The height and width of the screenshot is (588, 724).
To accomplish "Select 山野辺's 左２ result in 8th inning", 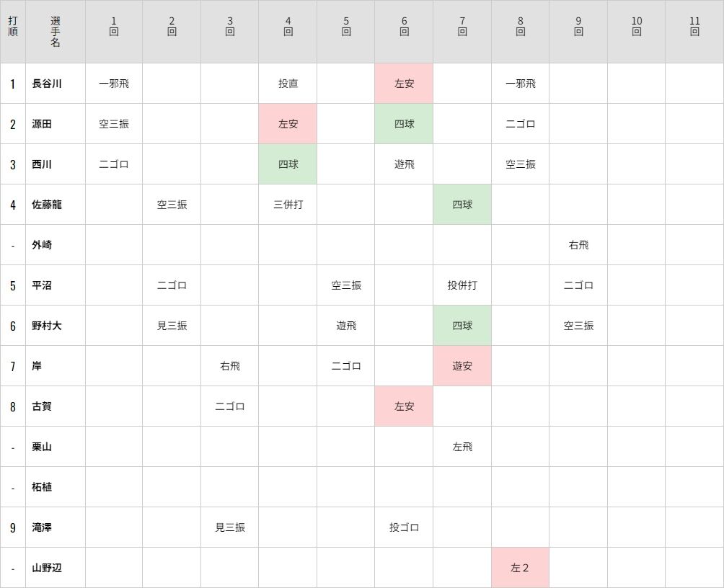I will point(521,568).
